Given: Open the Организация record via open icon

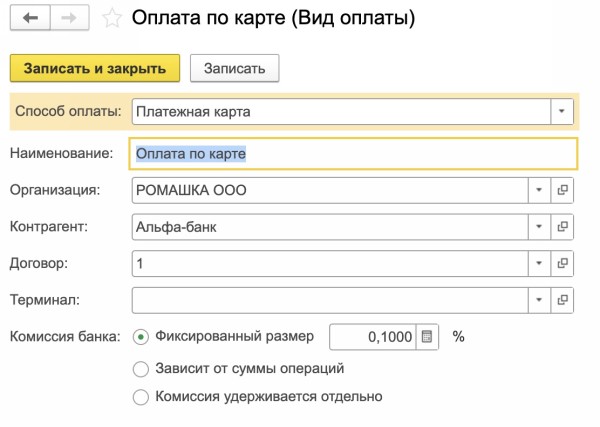Looking at the screenshot, I should (x=562, y=190).
